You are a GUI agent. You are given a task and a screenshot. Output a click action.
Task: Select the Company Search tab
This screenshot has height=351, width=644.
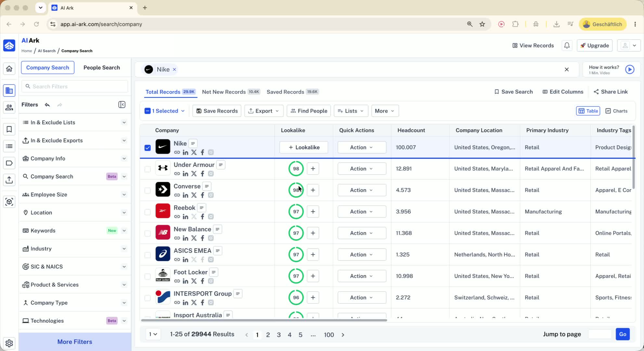pos(48,68)
